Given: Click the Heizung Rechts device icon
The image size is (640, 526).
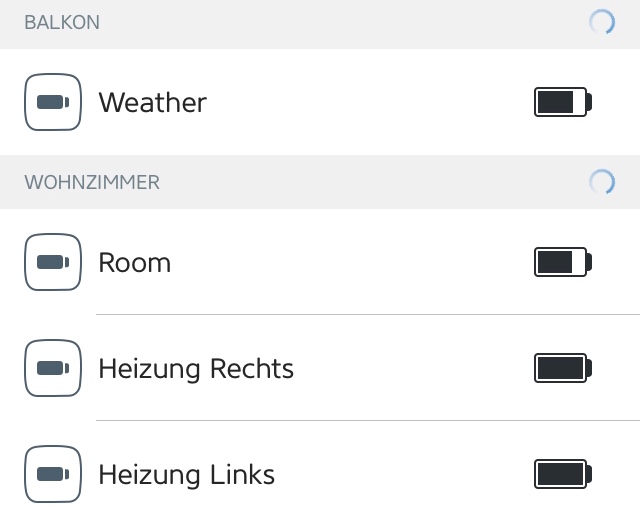Looking at the screenshot, I should pyautogui.click(x=52, y=369).
